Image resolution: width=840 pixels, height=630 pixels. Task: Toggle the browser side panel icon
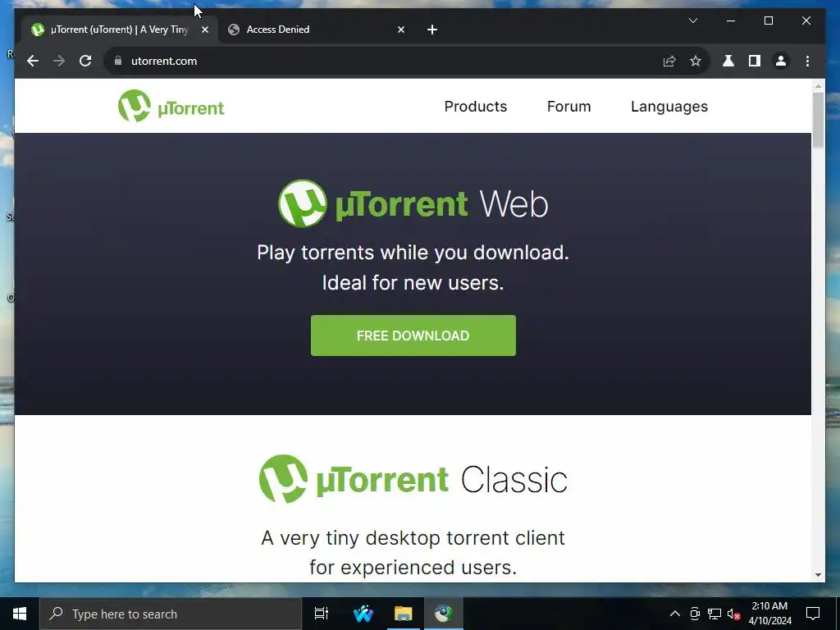point(755,61)
